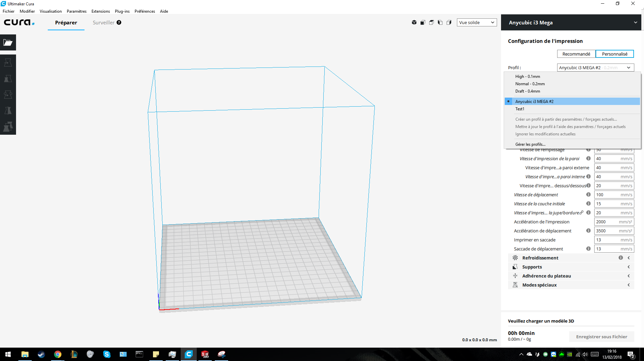644x361 pixels.
Task: Click the Accélération de l'impression value field
Action: pos(614,222)
